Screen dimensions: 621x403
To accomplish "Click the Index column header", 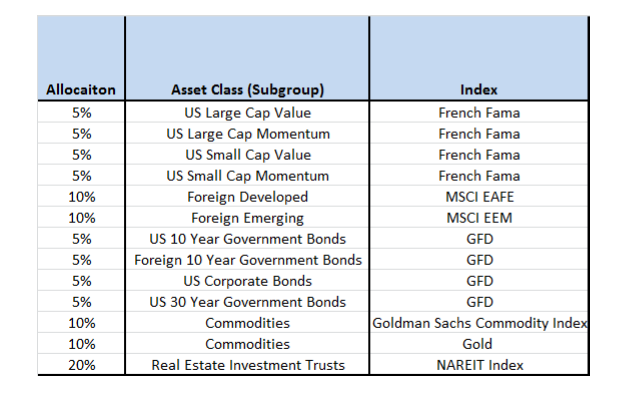I will point(479,91).
